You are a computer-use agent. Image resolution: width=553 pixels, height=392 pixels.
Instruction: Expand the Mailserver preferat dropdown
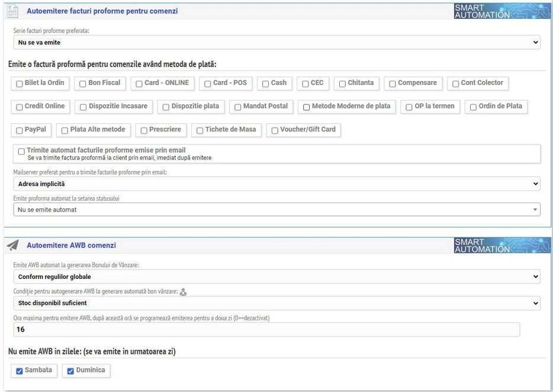point(276,184)
